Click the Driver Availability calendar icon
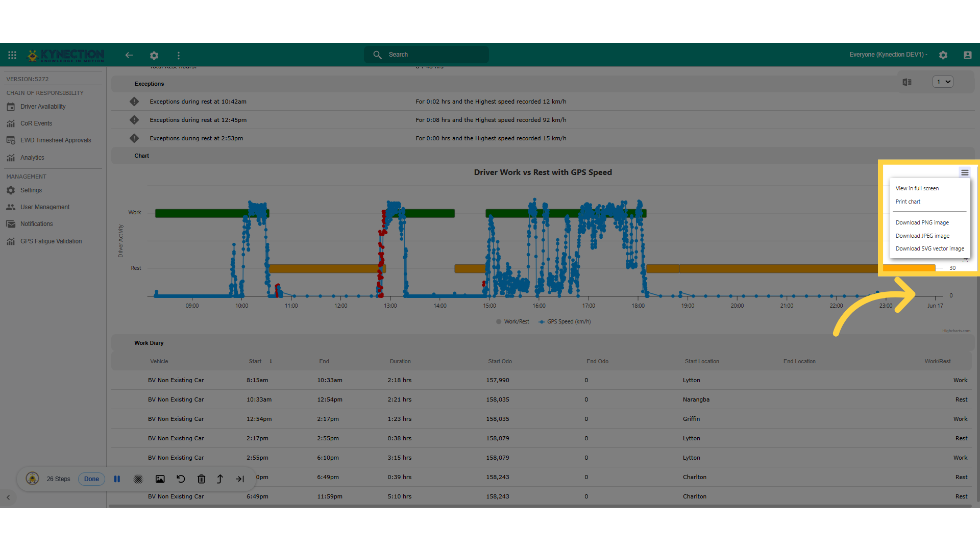Screen dimensions: 980x551 coord(11,107)
